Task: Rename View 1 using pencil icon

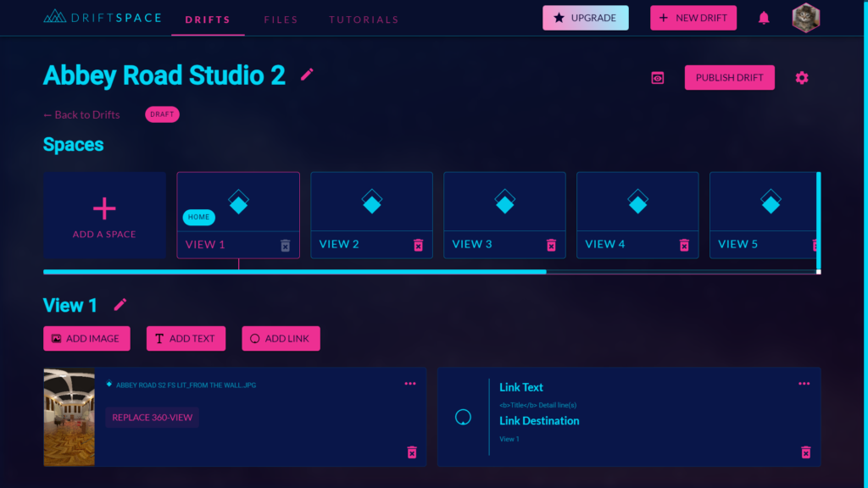Action: [x=120, y=304]
